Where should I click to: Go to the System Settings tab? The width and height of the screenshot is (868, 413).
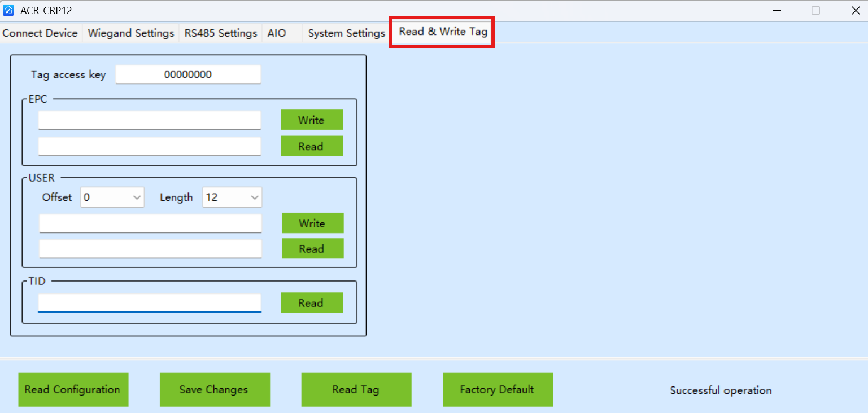tap(346, 33)
